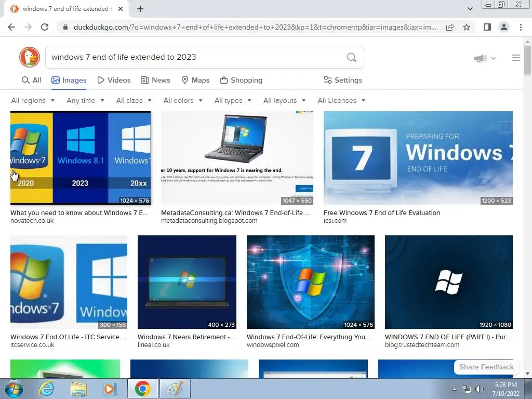This screenshot has width=532, height=399.
Task: Close the windows 7 end of life tab
Action: tap(121, 9)
